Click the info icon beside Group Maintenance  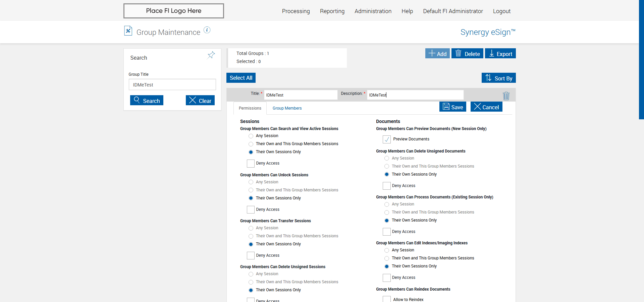[x=207, y=30]
